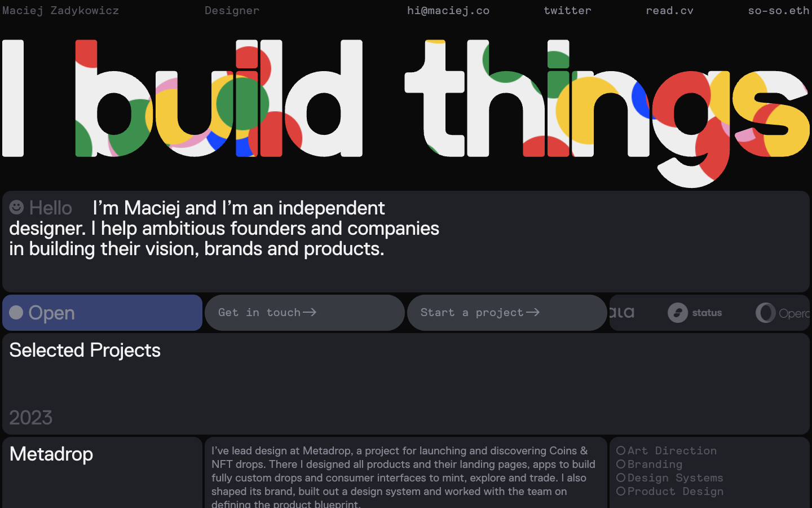Click the gray dot in Open status
812x508 pixels.
pyautogui.click(x=16, y=312)
